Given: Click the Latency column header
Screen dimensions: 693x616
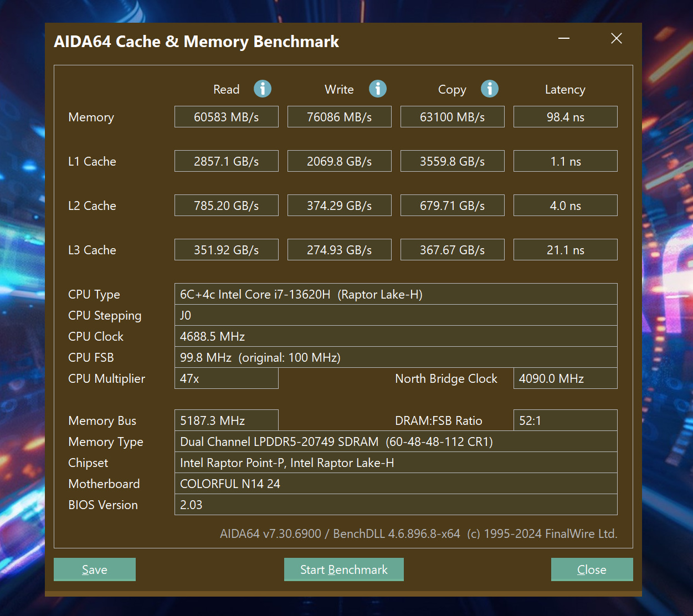Looking at the screenshot, I should click(x=565, y=90).
